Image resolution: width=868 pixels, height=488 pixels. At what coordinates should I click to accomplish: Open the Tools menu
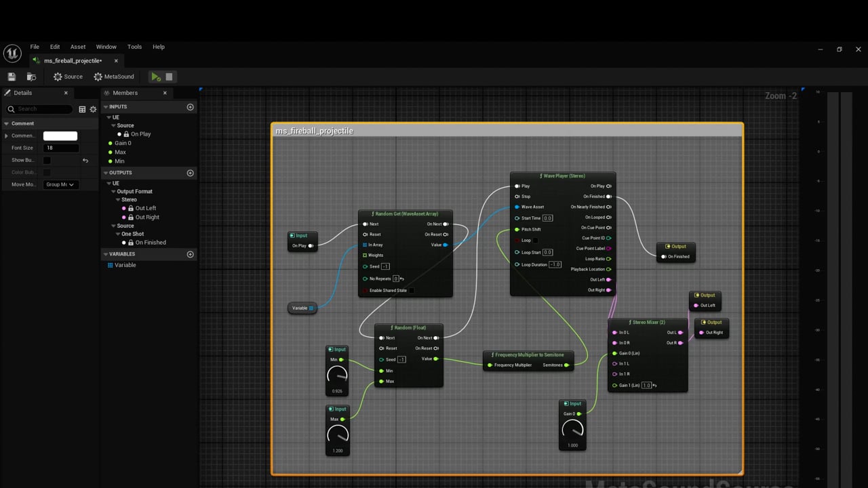[x=134, y=47]
